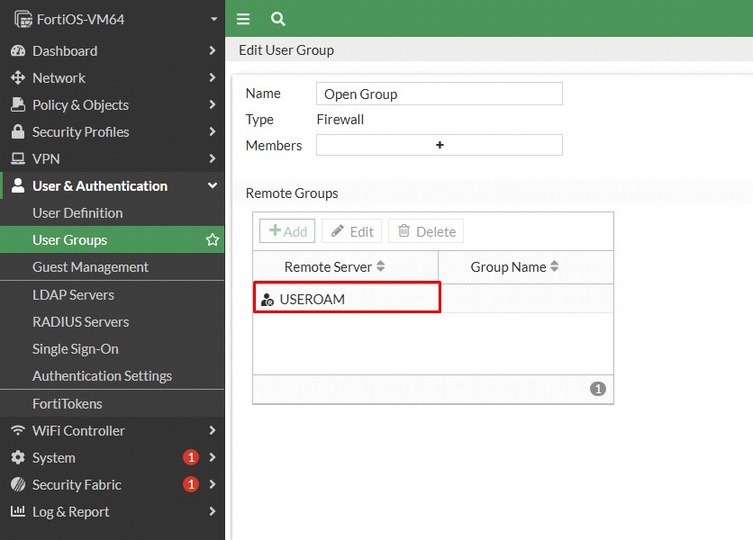Collapse the User & Authentication section
Viewport: 753px width, 540px height.
[x=212, y=185]
